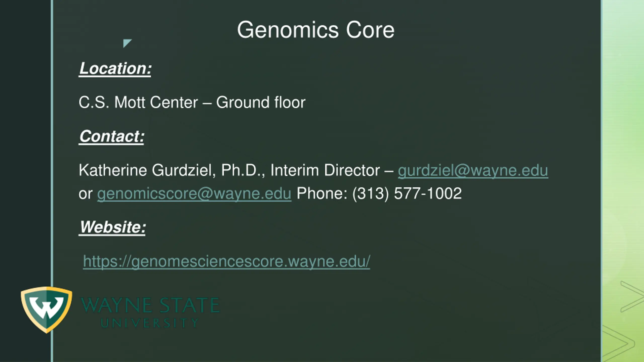Select the Contact: heading
The height and width of the screenshot is (362, 644).
[112, 137]
